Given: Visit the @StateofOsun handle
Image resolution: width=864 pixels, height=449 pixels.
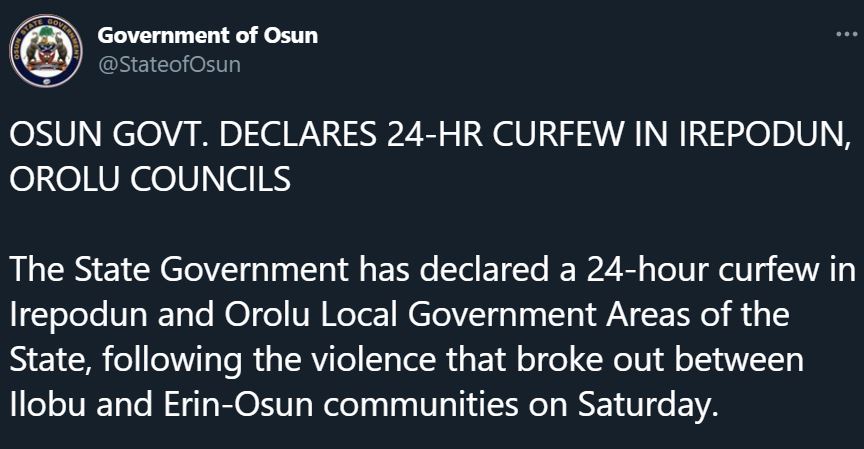Looking at the screenshot, I should pyautogui.click(x=169, y=64).
